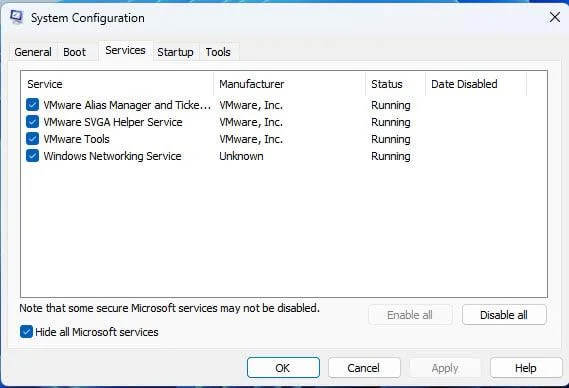Click the Date Disabled column header
569x388 pixels.
pos(476,84)
